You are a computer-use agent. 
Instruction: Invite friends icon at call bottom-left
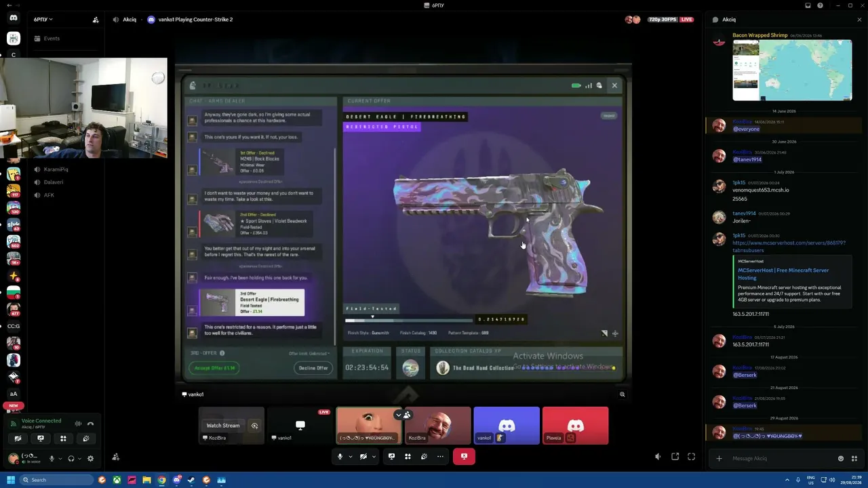(116, 457)
